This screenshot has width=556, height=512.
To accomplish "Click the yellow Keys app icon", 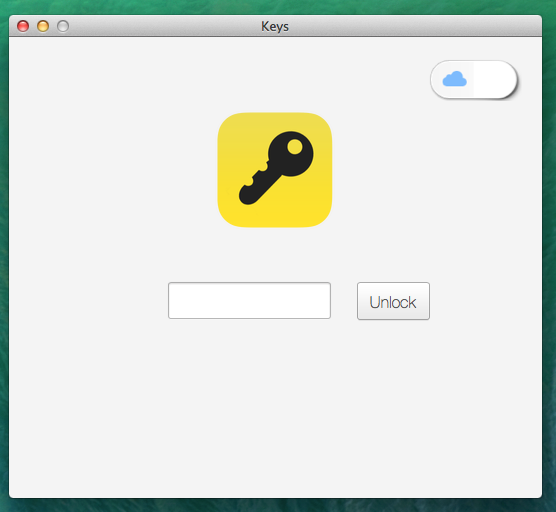I will tap(275, 170).
